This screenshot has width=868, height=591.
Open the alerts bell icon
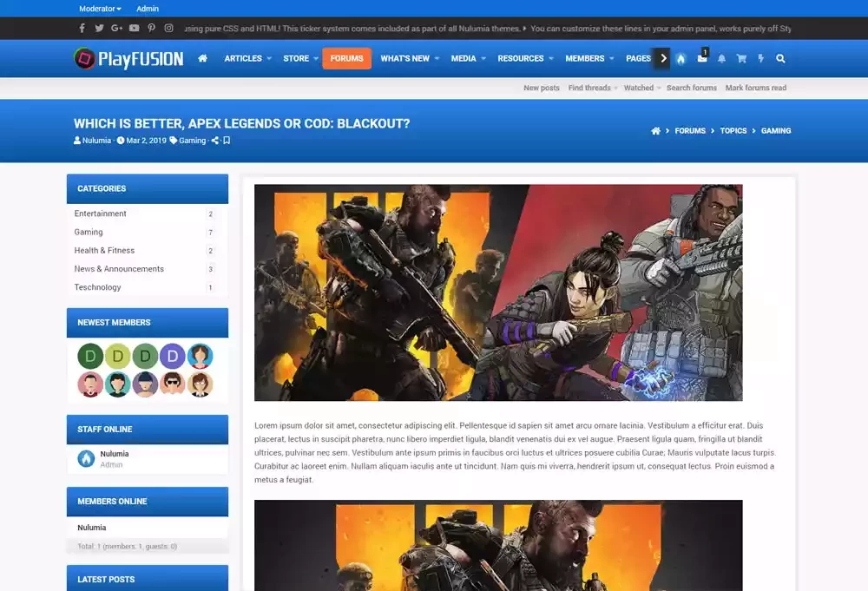pos(721,58)
